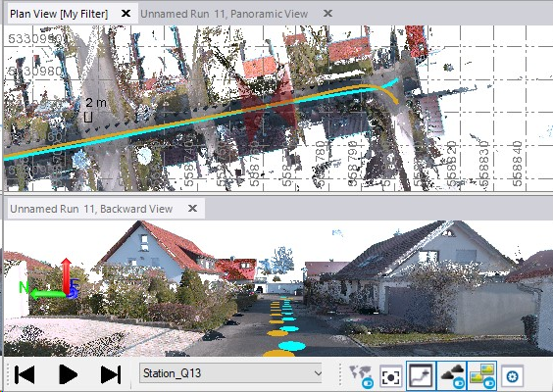Screen dimensions: 553x392
Task: Click the orange trajectory arrowhead in plan view
Action: [396, 101]
